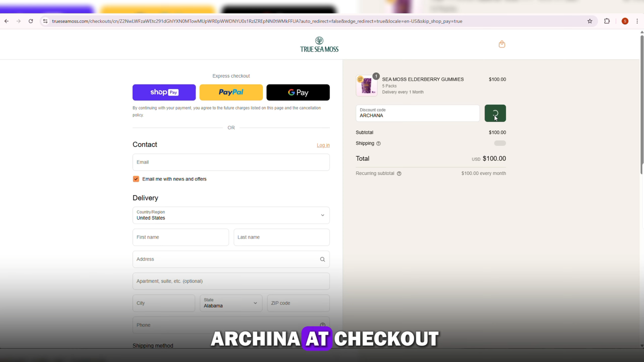This screenshot has height=362, width=644.
Task: Apply the discount code with green button
Action: (x=495, y=113)
